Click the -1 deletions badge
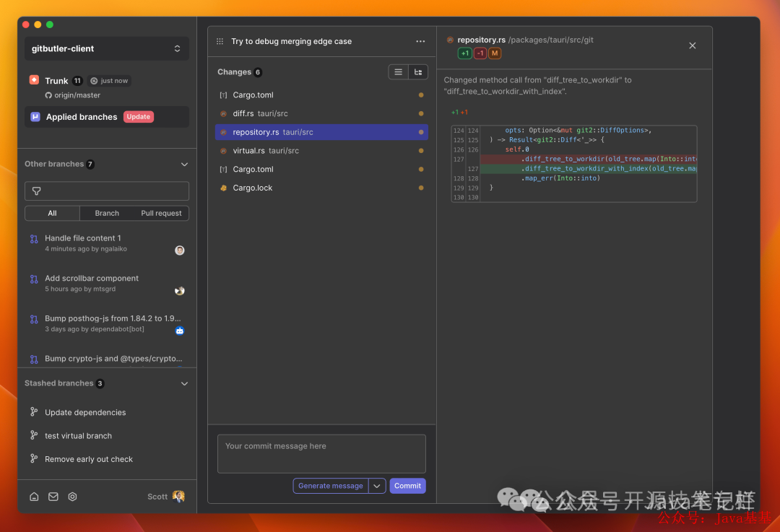The height and width of the screenshot is (532, 780). (x=480, y=53)
